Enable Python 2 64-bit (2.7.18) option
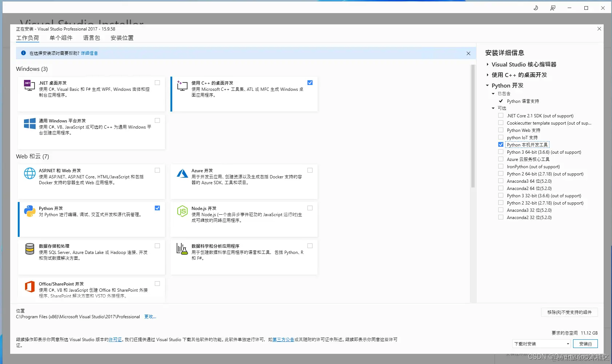612x364 pixels. 501,174
